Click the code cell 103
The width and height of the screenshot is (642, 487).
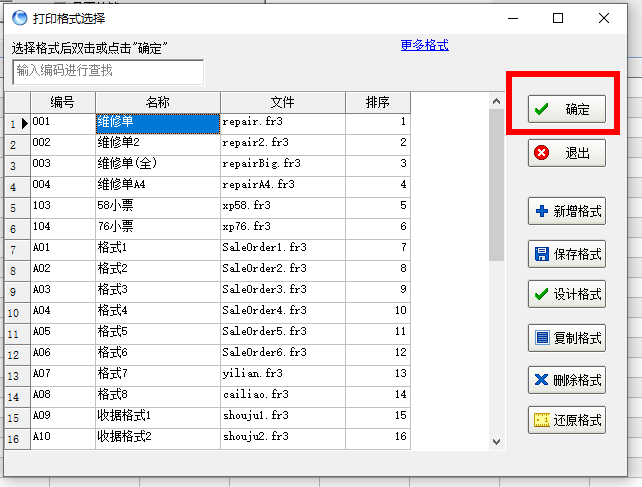pos(63,208)
